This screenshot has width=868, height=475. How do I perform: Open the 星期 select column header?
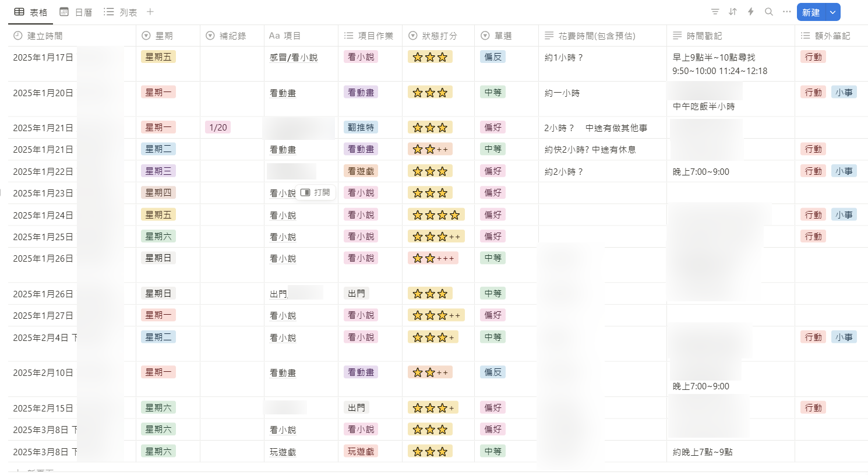pyautogui.click(x=168, y=36)
